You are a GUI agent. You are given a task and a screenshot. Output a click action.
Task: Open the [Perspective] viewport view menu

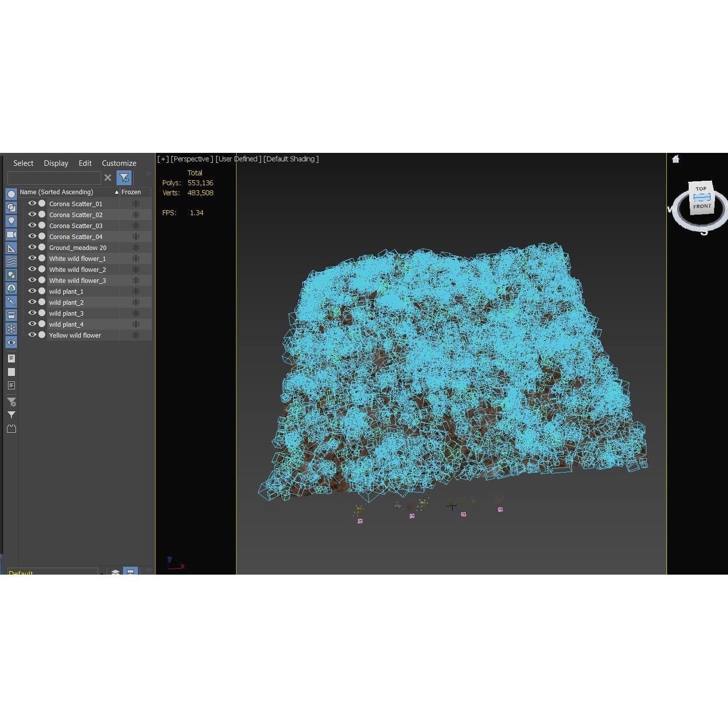click(x=192, y=159)
